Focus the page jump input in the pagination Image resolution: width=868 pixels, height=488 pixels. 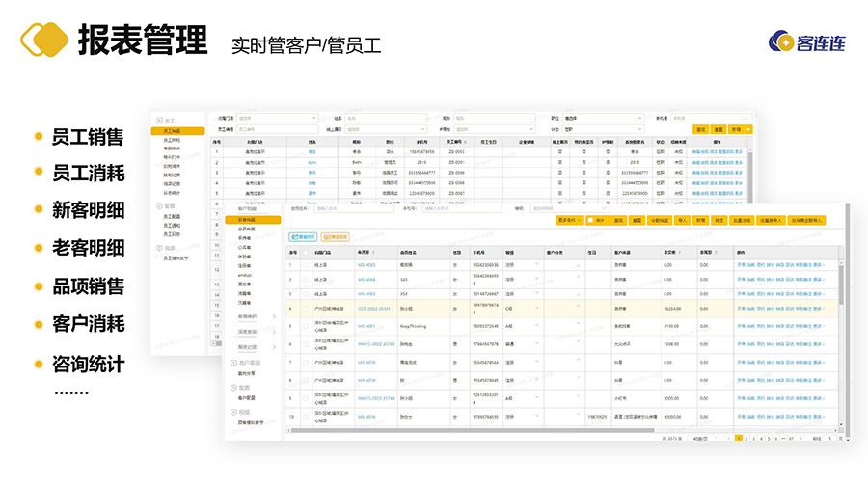[x=829, y=439]
